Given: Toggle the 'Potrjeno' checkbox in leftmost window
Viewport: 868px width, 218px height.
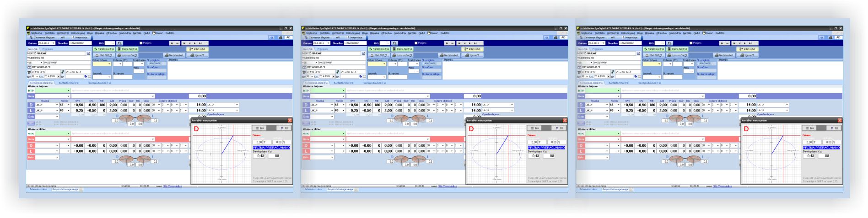Looking at the screenshot, I should (141, 43).
